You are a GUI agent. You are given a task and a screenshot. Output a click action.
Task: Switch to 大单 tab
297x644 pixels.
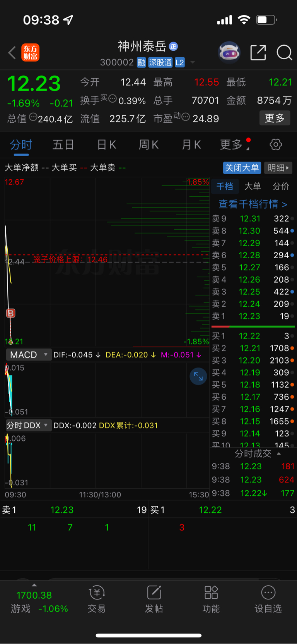253,187
